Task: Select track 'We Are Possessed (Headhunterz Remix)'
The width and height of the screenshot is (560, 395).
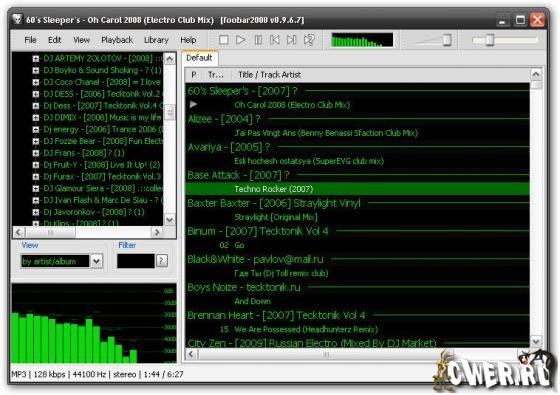Action: coord(357,329)
